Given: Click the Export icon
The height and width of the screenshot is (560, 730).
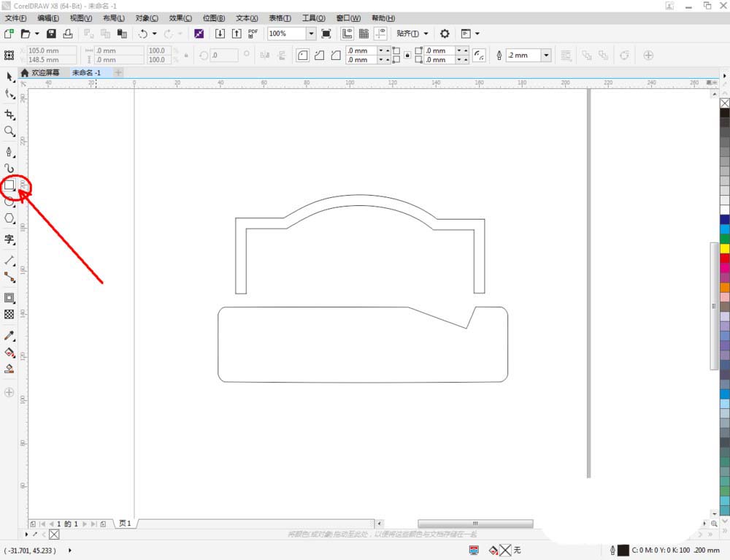Looking at the screenshot, I should coord(237,34).
